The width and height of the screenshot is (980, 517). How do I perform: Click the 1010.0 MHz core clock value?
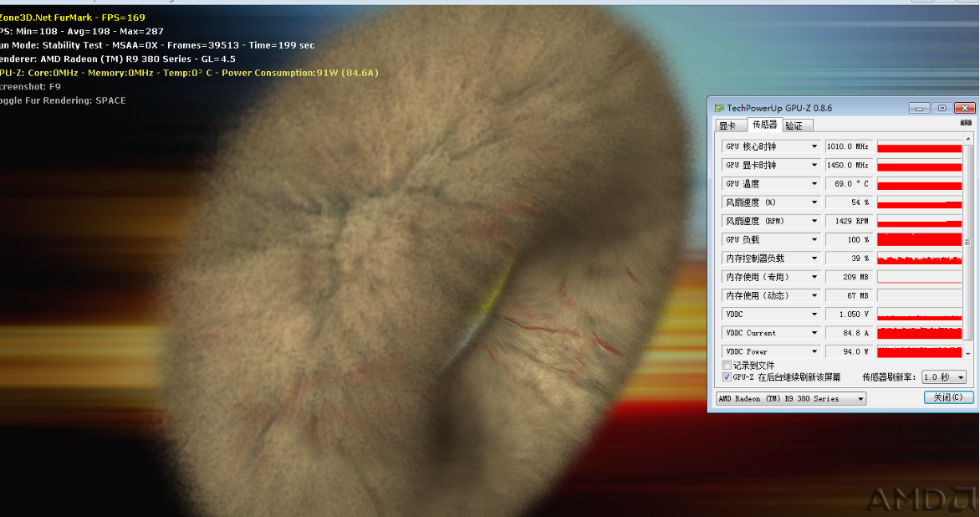tap(848, 146)
